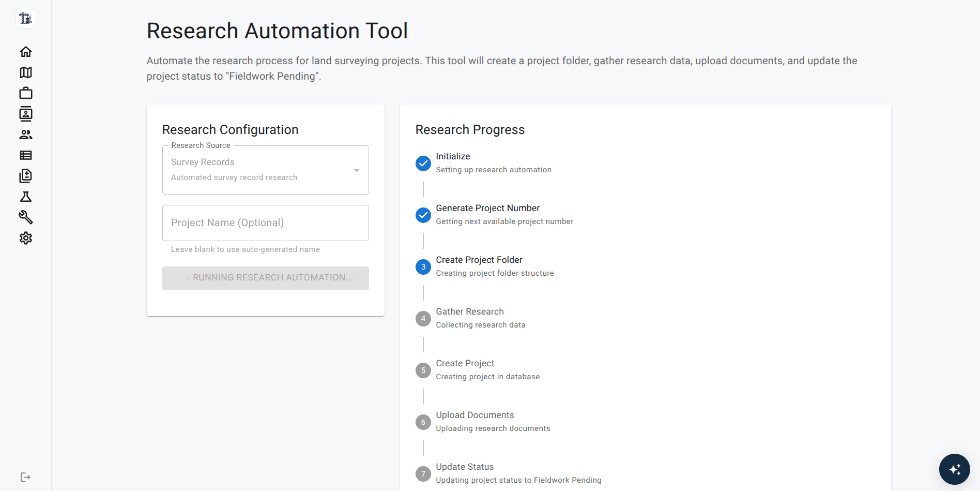Click 'Creating project in database' text
Screen dimensions: 980x491
tap(487, 377)
